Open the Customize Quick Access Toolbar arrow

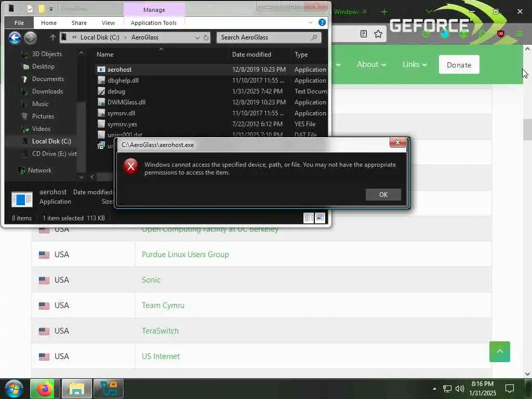pyautogui.click(x=51, y=9)
